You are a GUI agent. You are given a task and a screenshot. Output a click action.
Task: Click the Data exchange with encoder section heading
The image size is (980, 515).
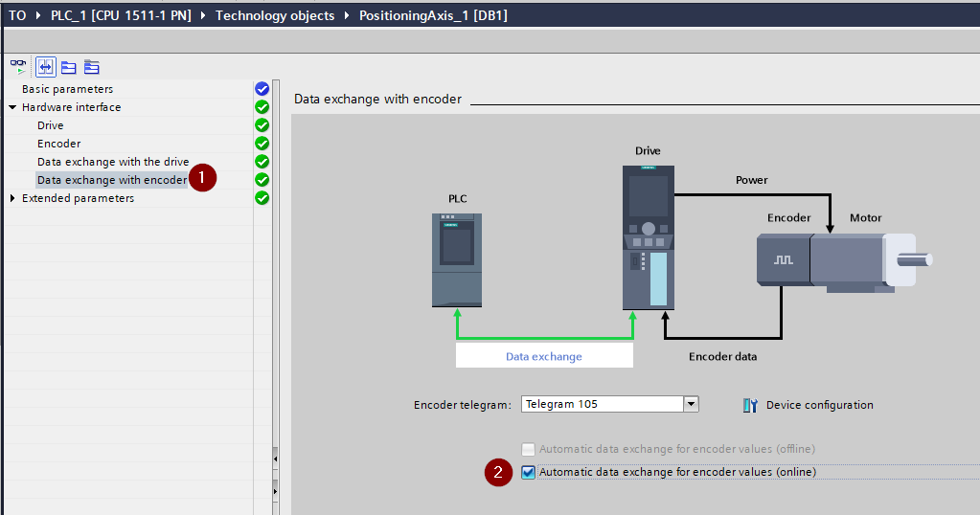pyautogui.click(x=377, y=99)
